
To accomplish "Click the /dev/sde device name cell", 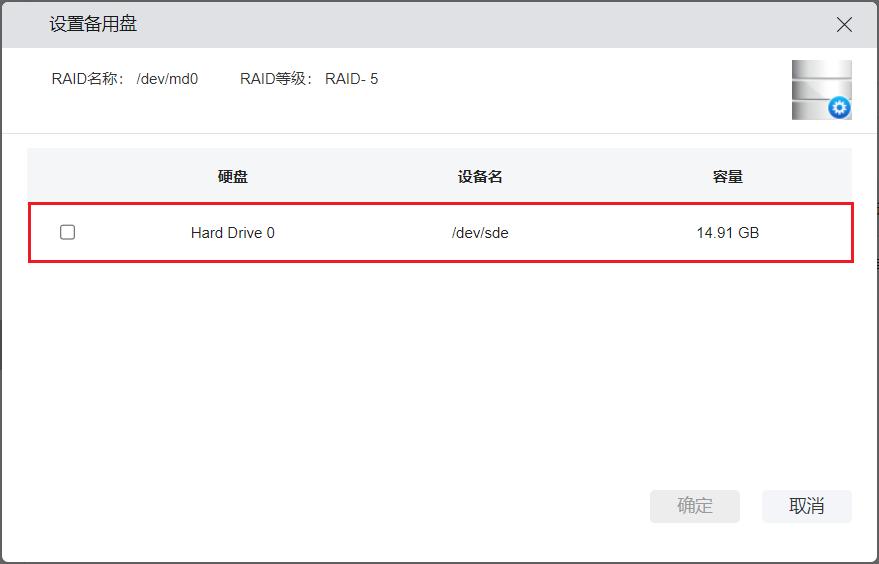I will 480,233.
